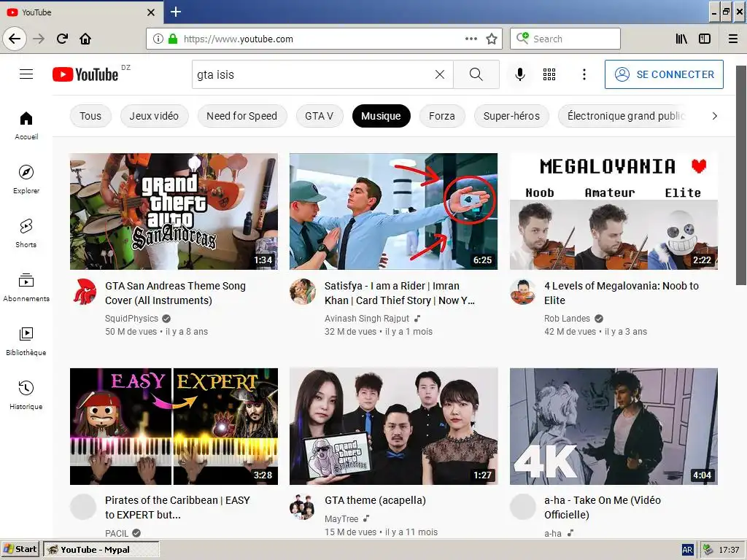The height and width of the screenshot is (560, 747).
Task: Click the page vertical scrollbar thumb
Action: click(741, 175)
